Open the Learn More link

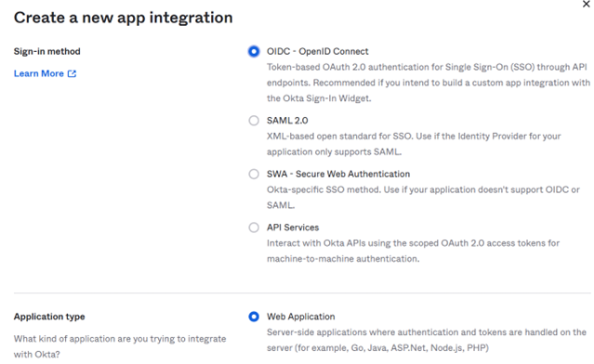click(x=39, y=73)
